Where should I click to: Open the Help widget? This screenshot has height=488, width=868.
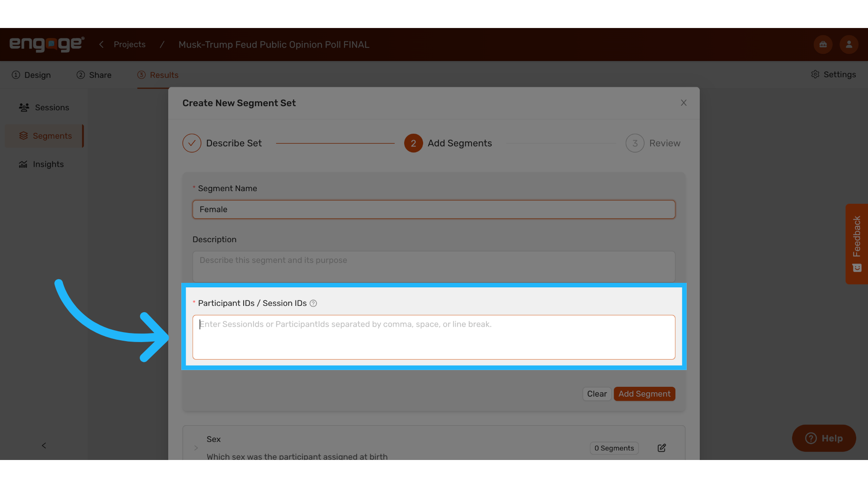(824, 438)
